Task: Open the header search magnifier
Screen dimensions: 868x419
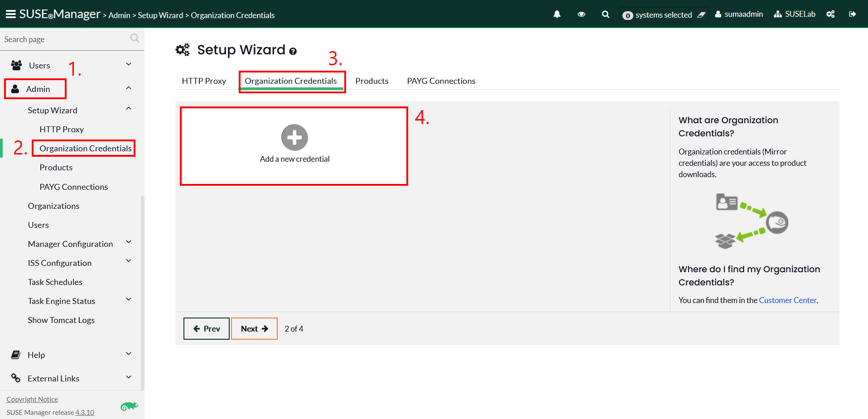Action: [x=605, y=14]
